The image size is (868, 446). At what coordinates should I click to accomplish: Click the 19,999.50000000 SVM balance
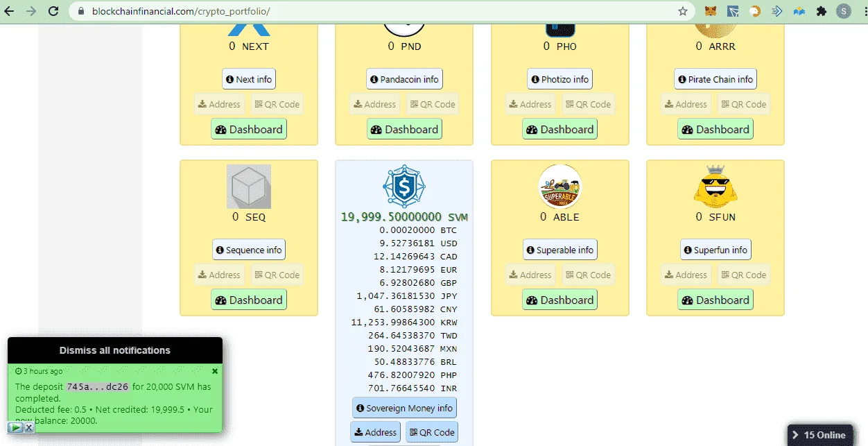click(x=404, y=216)
